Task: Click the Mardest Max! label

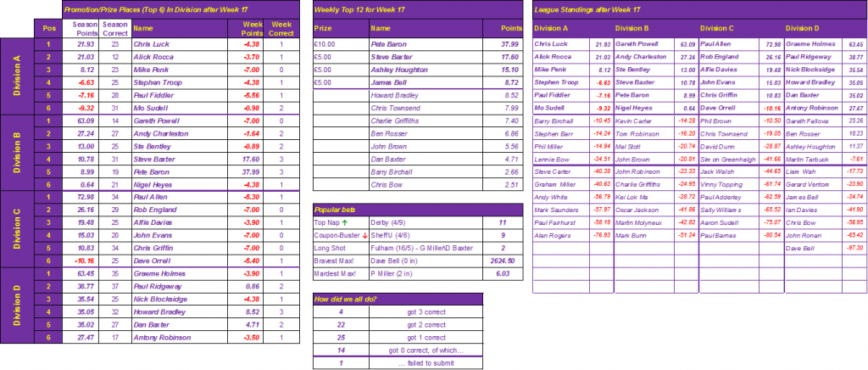Action: [334, 275]
